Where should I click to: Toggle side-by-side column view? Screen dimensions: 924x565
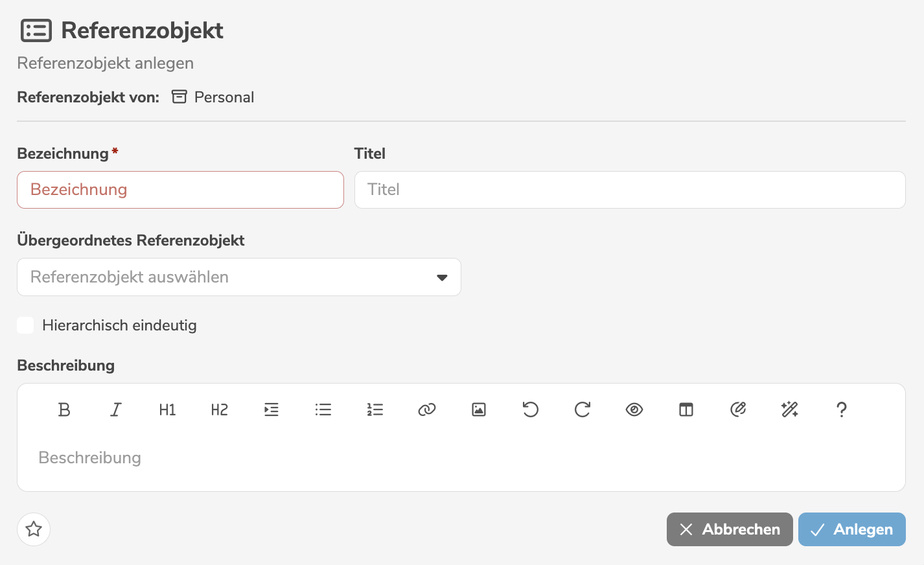(686, 409)
